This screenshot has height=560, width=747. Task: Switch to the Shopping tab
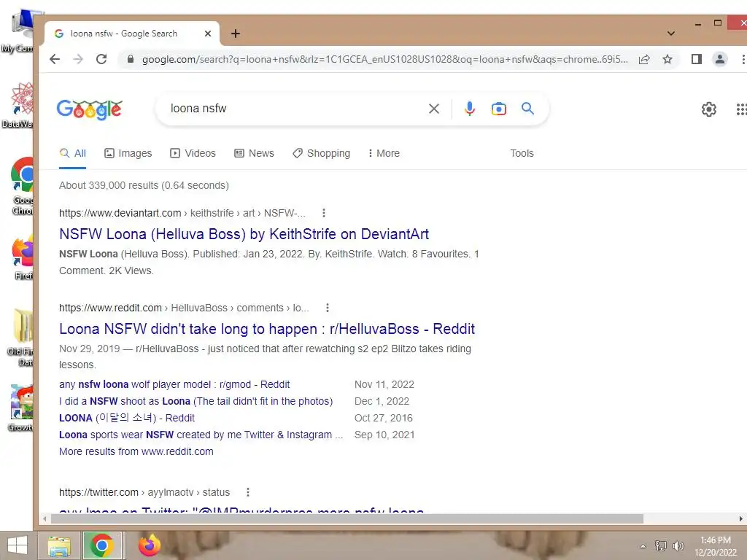click(x=322, y=153)
